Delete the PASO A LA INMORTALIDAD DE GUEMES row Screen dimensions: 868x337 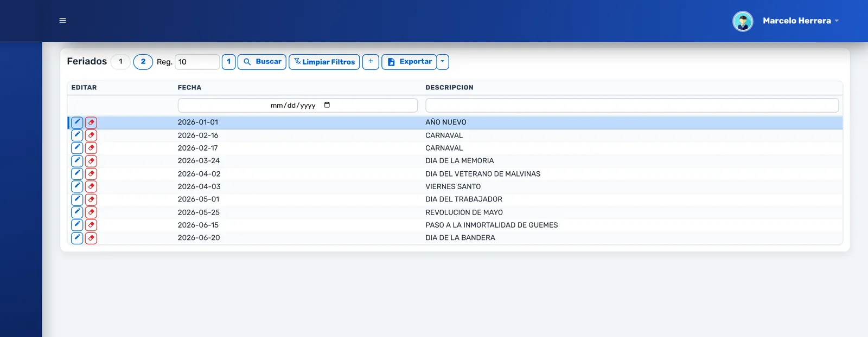point(91,225)
